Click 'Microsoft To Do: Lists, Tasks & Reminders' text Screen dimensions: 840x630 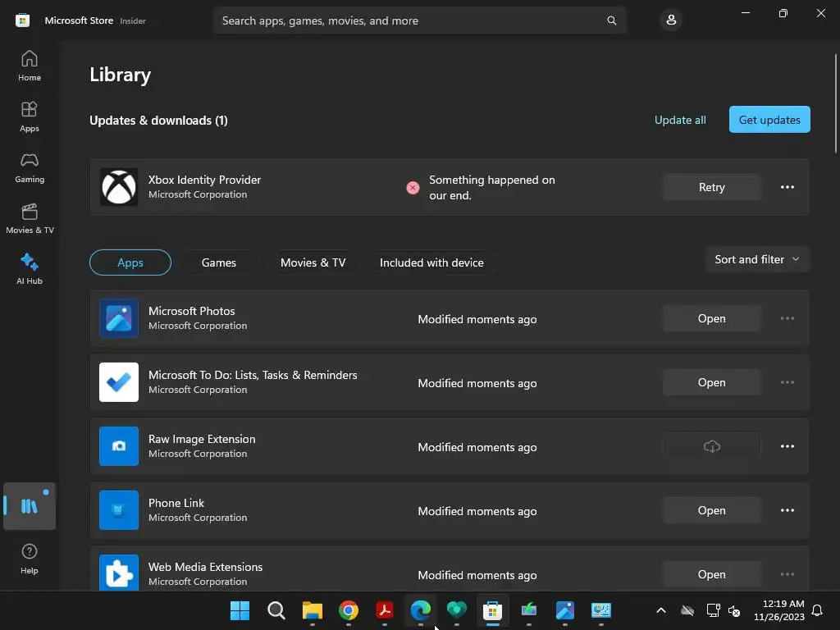coord(253,375)
